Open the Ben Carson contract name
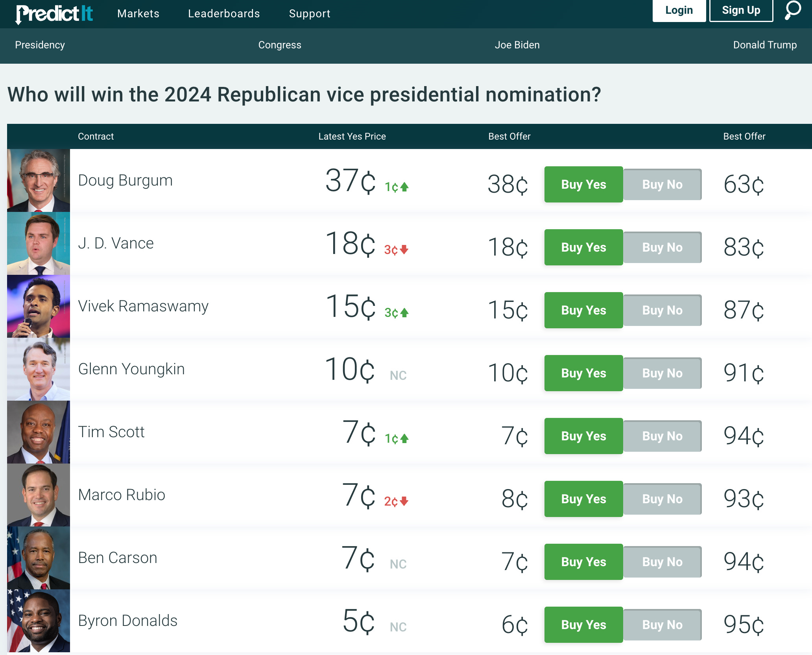The height and width of the screenshot is (655, 812). tap(118, 558)
